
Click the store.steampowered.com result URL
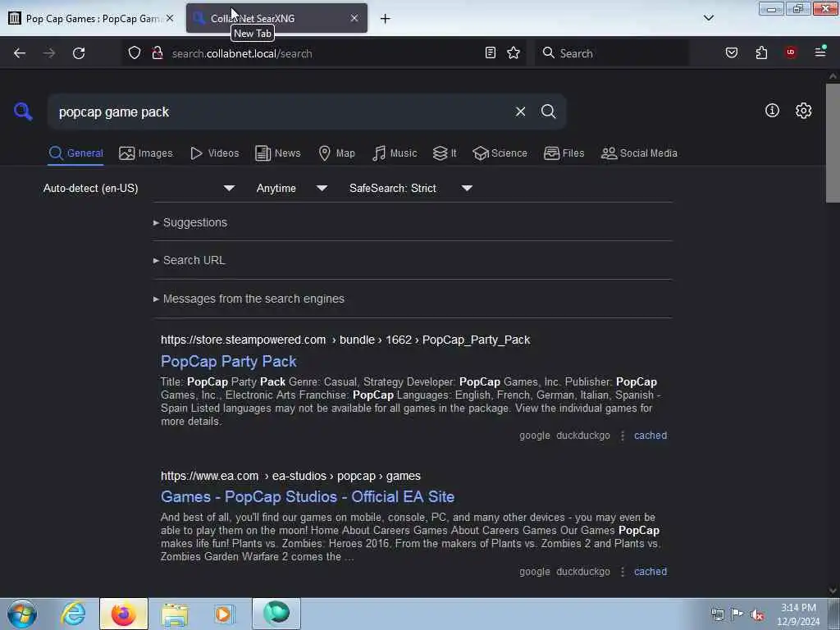(243, 340)
